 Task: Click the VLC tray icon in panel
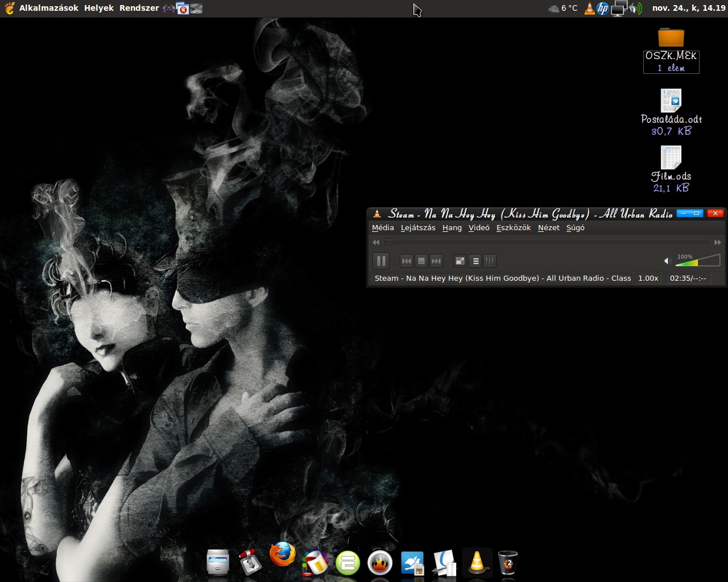tap(590, 8)
